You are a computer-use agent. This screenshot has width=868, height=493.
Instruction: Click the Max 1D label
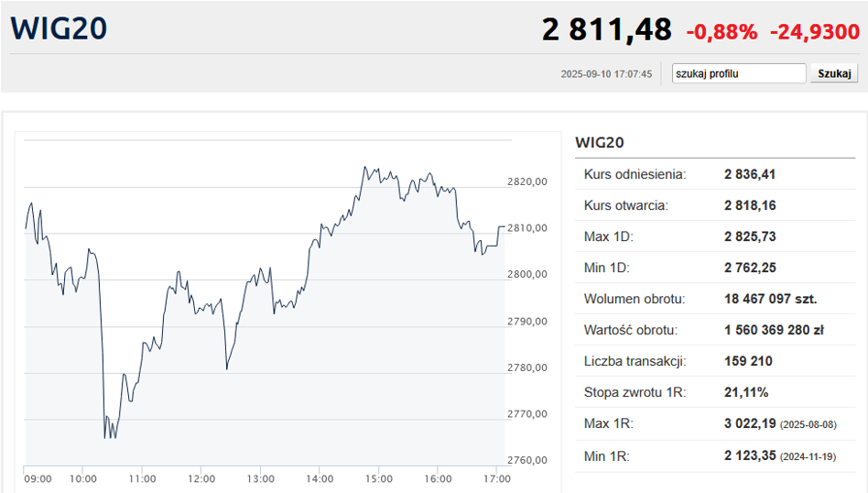608,236
